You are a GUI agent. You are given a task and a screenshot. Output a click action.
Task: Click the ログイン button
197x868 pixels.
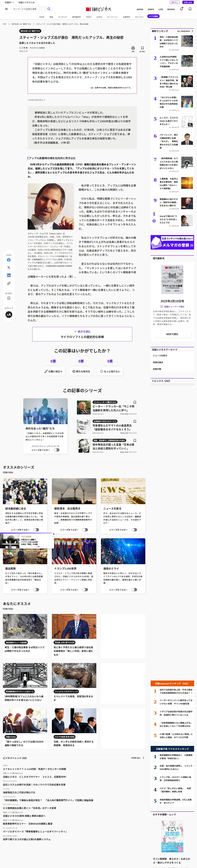pyautogui.click(x=174, y=2)
